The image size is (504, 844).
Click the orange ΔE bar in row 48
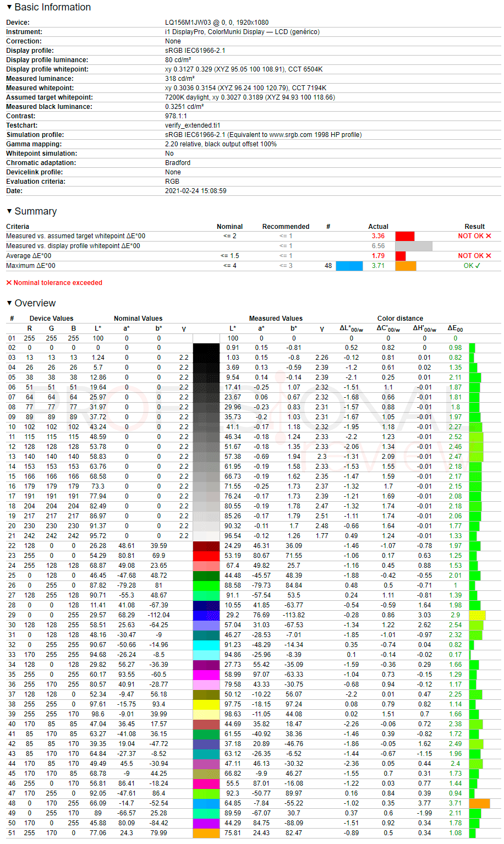[x=479, y=803]
